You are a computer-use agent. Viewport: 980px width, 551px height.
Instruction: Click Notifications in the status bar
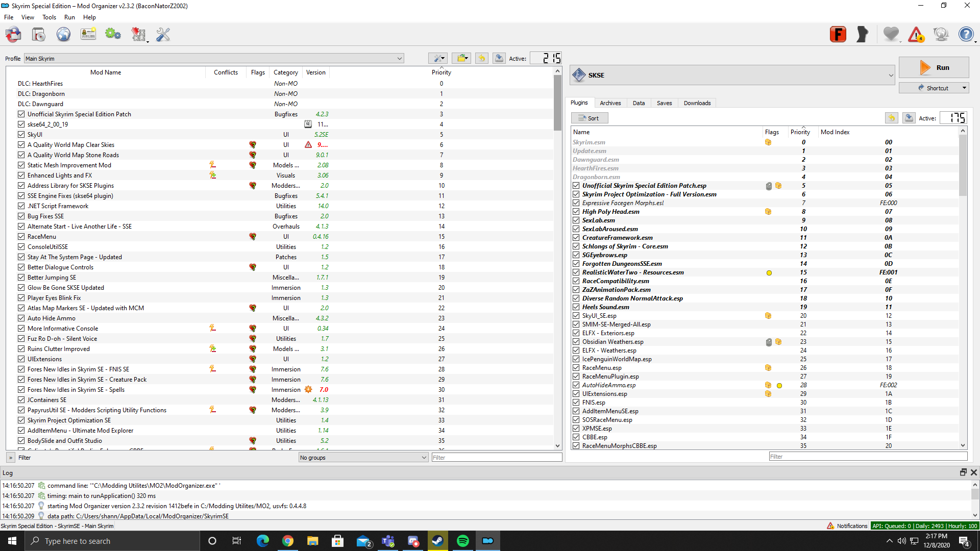coord(847,526)
